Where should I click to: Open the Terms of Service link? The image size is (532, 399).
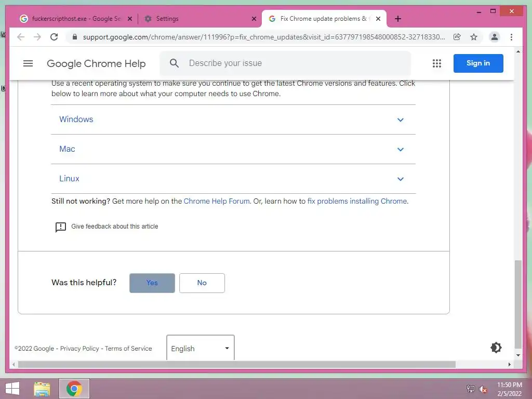click(128, 349)
